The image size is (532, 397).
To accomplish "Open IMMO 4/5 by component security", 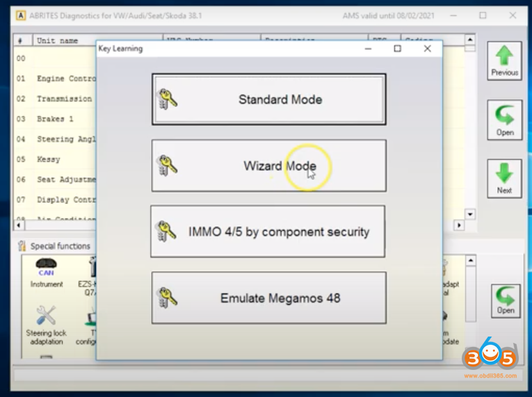I will click(268, 232).
